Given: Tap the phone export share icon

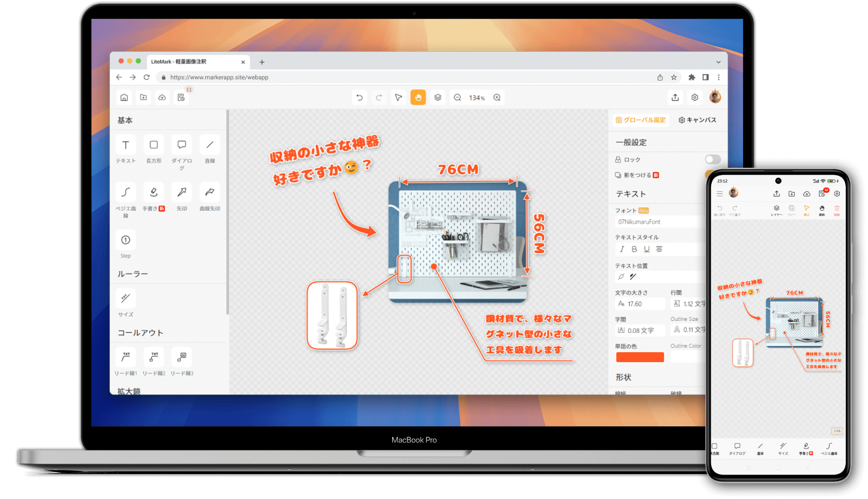Looking at the screenshot, I should [776, 193].
